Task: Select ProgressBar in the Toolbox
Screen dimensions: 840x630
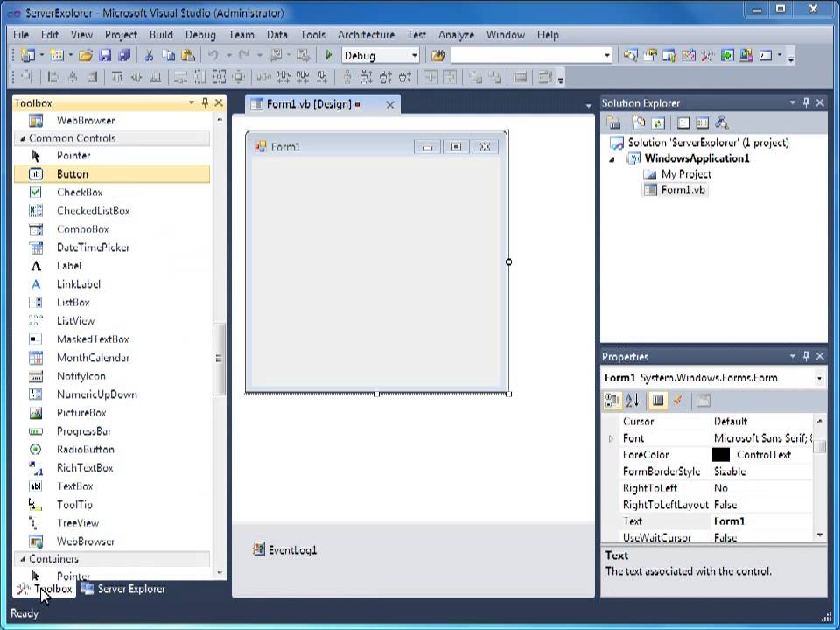Action: click(112, 431)
